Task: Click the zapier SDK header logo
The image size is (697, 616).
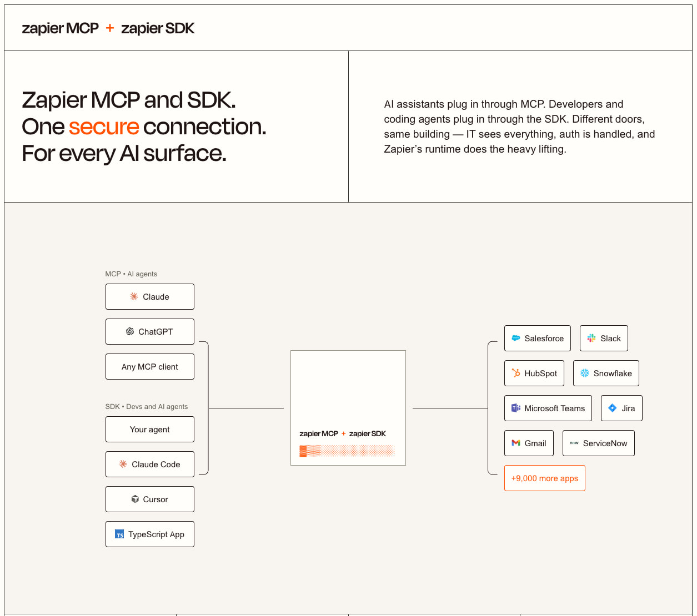Action: pyautogui.click(x=158, y=28)
